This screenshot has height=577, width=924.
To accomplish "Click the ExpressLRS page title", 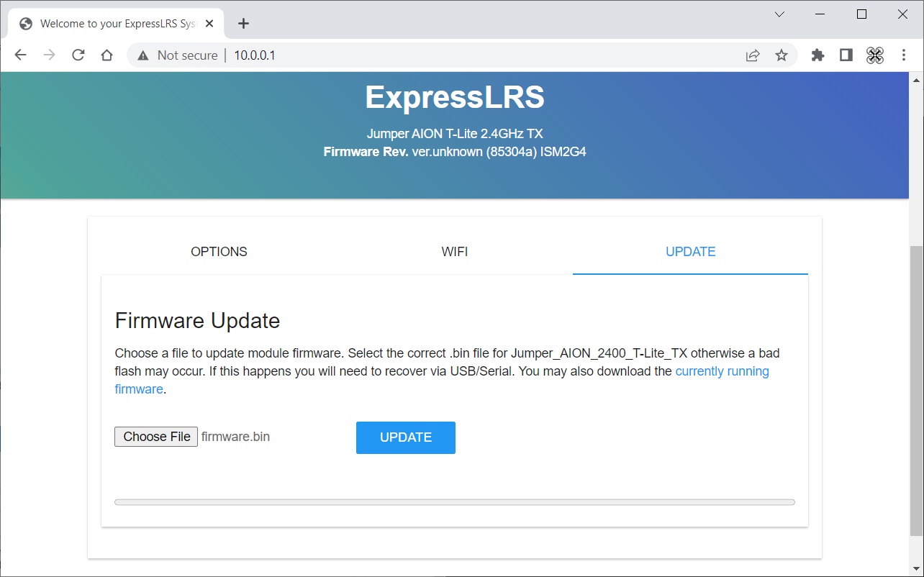I will click(455, 98).
